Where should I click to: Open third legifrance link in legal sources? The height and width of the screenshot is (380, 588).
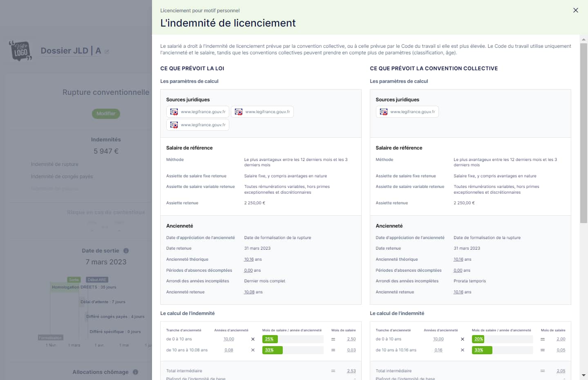click(198, 125)
